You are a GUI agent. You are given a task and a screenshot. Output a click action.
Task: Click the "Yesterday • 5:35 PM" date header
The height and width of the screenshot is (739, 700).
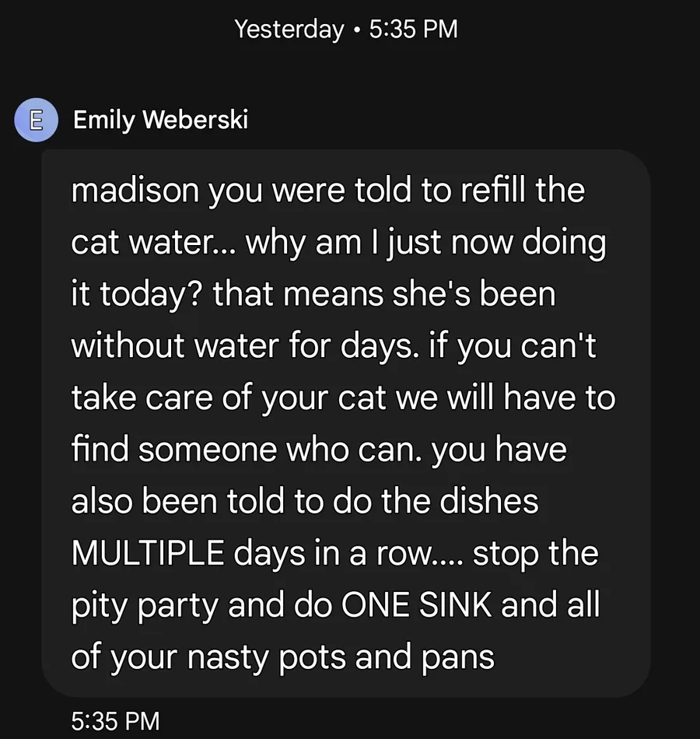tap(346, 30)
